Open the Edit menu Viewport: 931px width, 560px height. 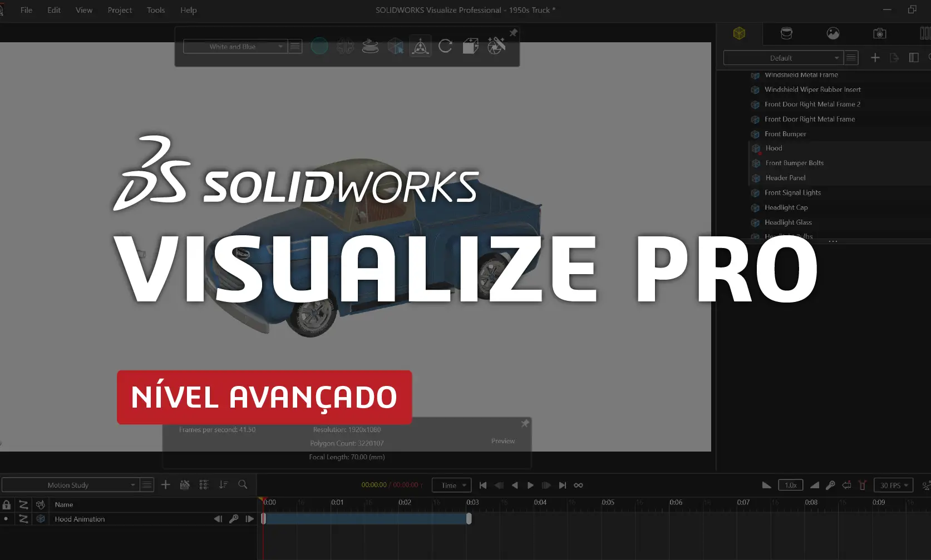(x=54, y=10)
